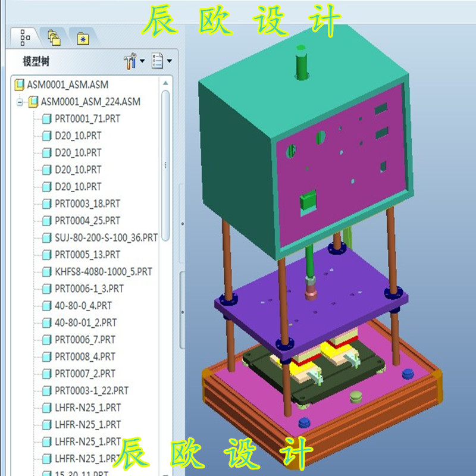Click the part icon beside PRT0001_71.PRT
476x476 pixels.
coord(48,118)
